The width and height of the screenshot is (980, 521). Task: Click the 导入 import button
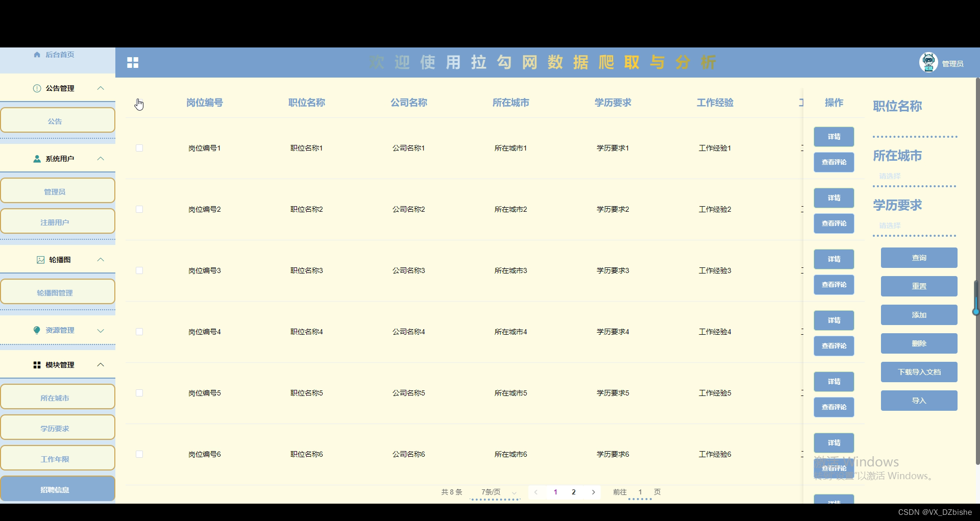[919, 401]
